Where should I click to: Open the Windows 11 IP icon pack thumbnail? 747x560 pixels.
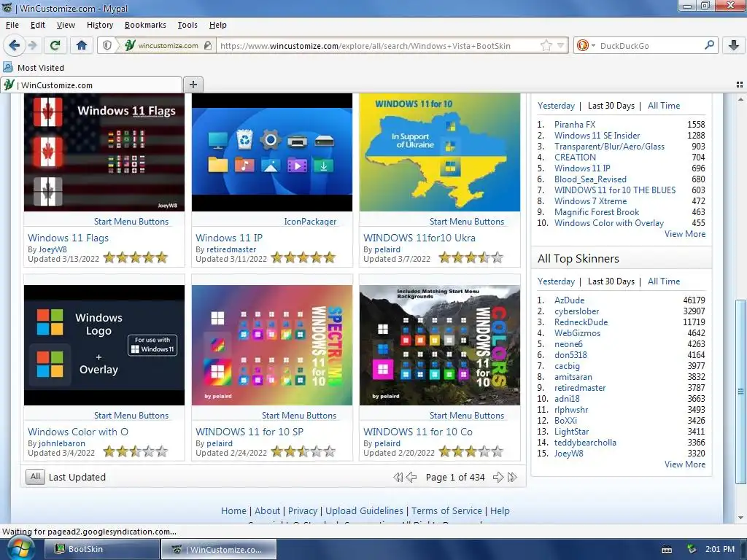pyautogui.click(x=272, y=152)
